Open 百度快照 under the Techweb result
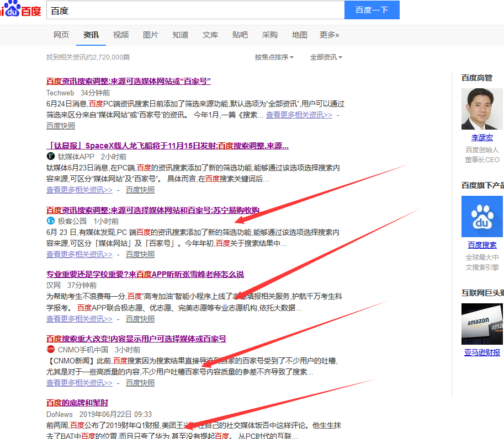 click(61, 126)
